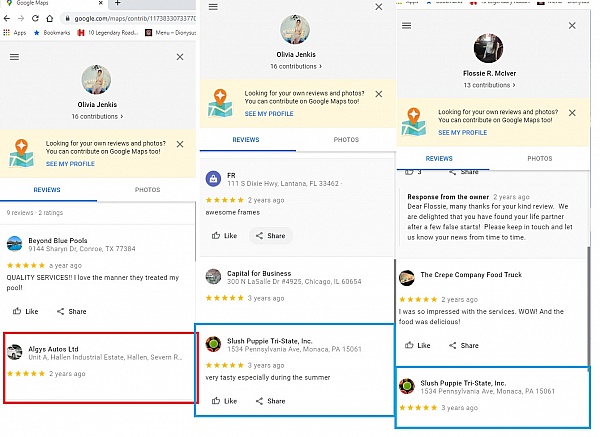Screen dimensions: 600x437
Task: Open hamburger menu in Flossie R. McIver panel
Action: pos(406,26)
